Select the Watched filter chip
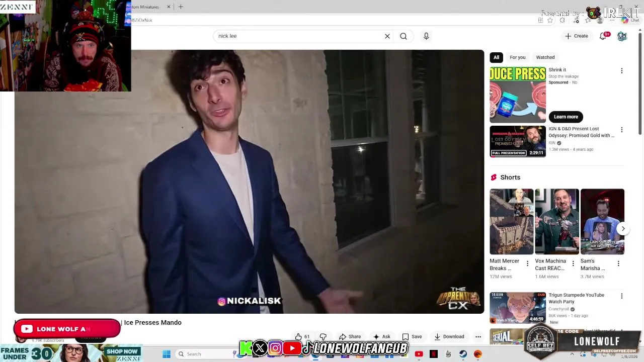 coord(545,57)
